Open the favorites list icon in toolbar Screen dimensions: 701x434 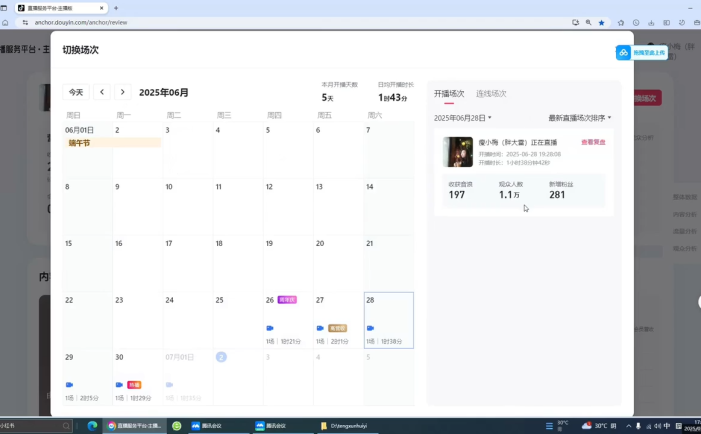tap(621, 22)
